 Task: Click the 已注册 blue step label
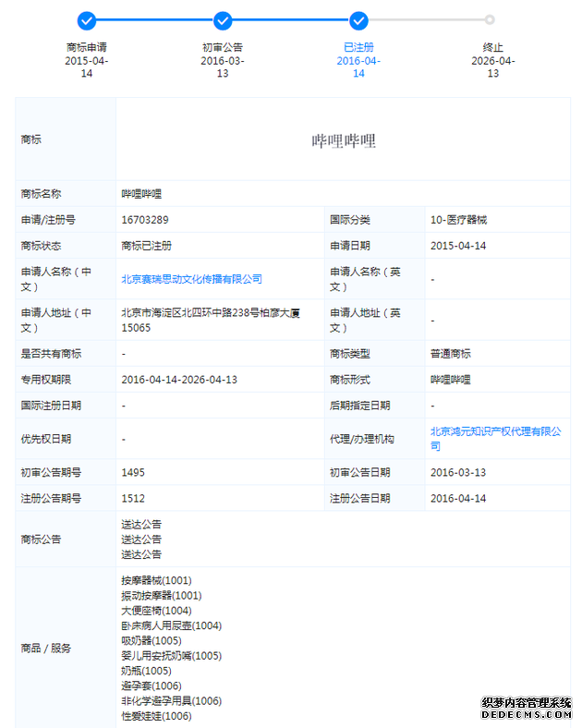pos(358,47)
